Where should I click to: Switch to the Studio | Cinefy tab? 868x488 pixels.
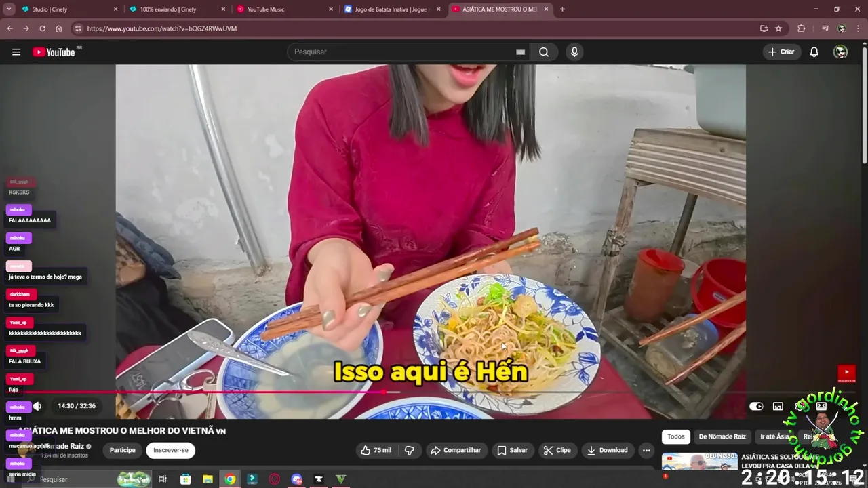click(68, 9)
